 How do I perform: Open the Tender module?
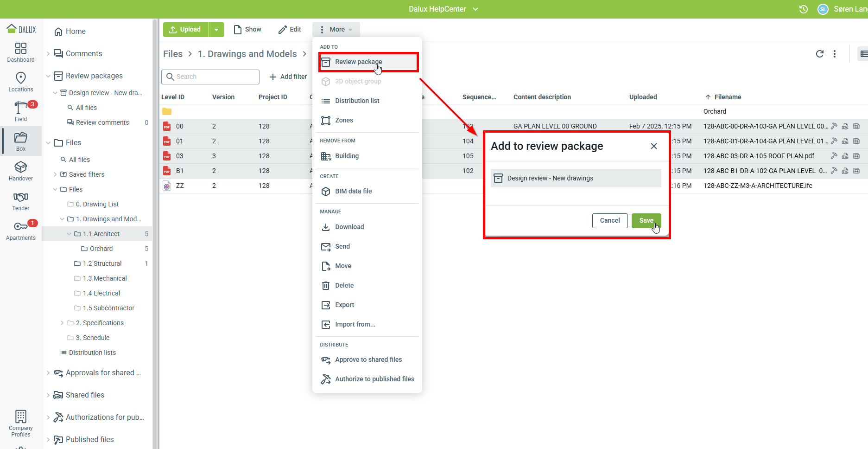21,201
